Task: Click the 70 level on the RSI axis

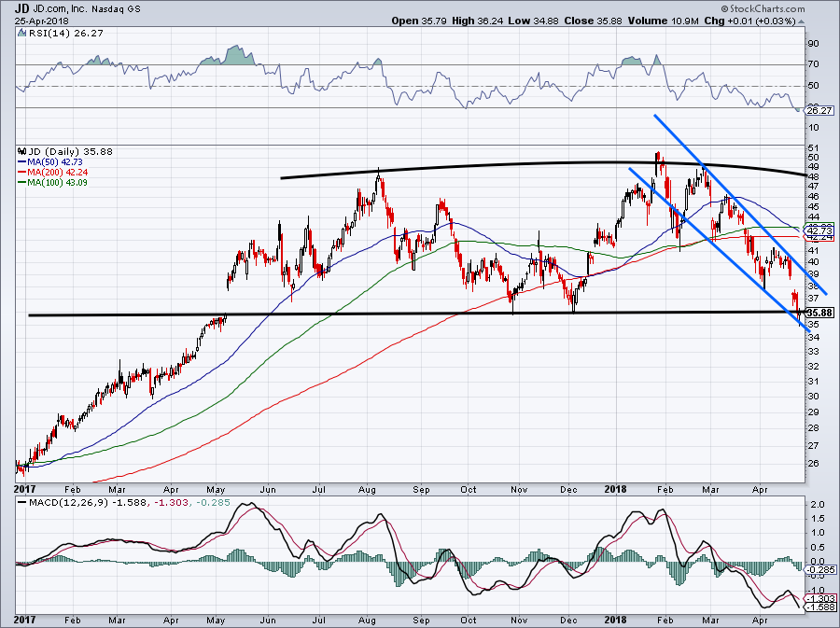Action: (813, 64)
